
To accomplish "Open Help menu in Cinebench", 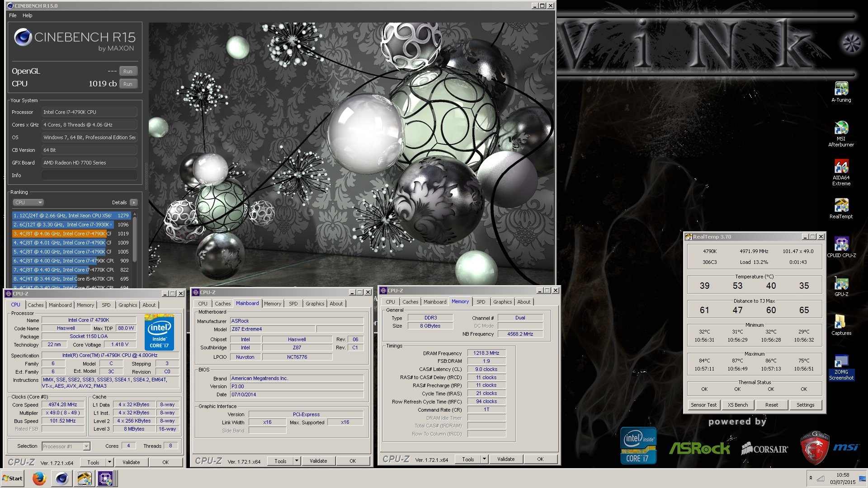I will [x=28, y=15].
